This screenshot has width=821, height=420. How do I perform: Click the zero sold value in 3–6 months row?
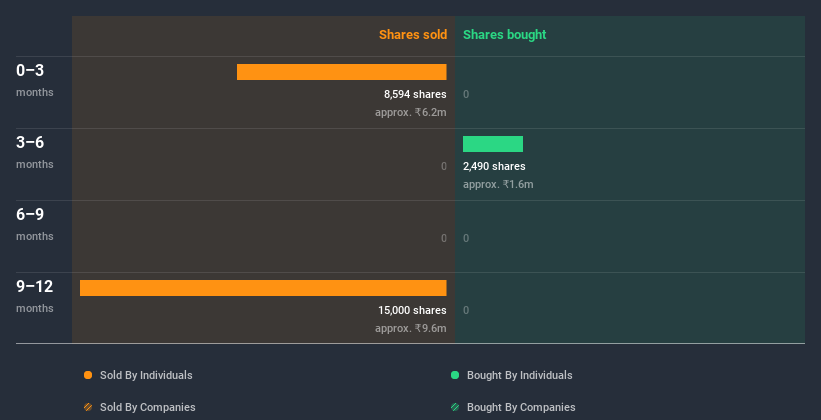click(x=443, y=166)
